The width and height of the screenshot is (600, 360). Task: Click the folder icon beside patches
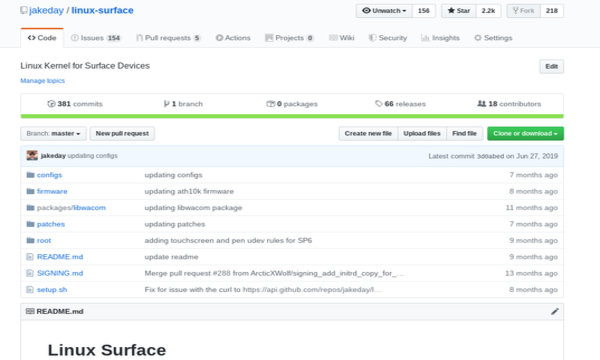pos(30,224)
